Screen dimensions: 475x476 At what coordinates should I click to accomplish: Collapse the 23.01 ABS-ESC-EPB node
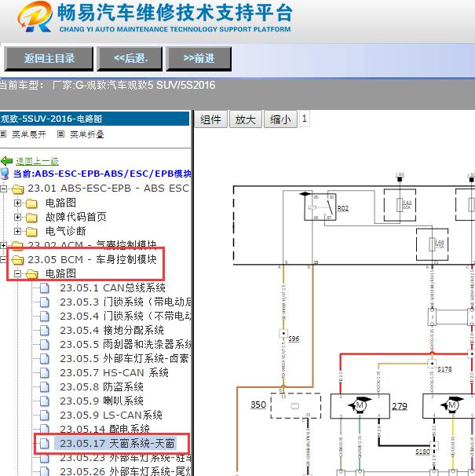pyautogui.click(x=4, y=189)
